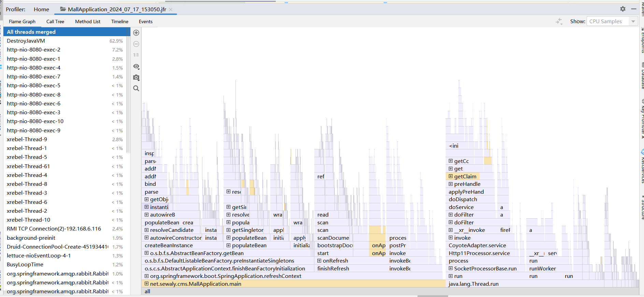This screenshot has width=644, height=297.
Task: Select http-nio-8080-exec-10 thread
Action: pos(65,121)
